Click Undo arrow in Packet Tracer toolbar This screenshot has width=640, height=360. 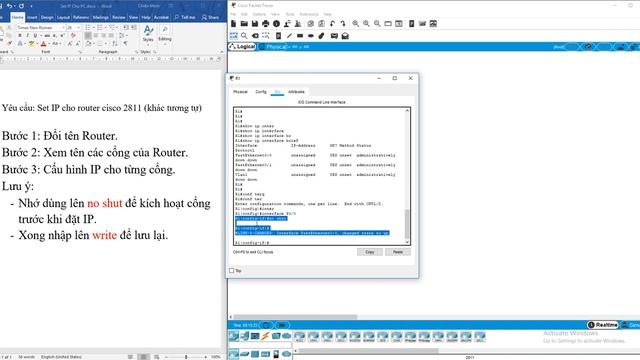click(x=332, y=24)
